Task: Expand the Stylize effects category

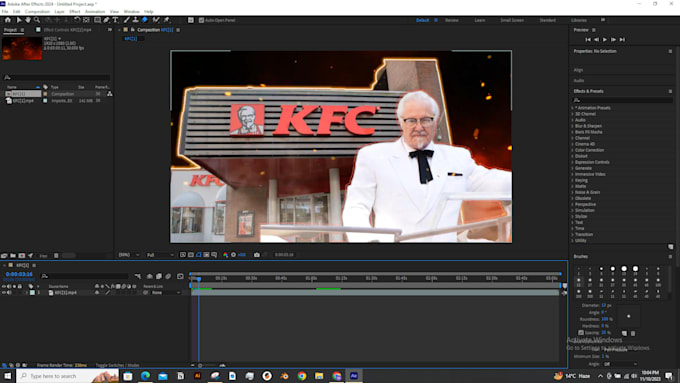Action: click(x=573, y=216)
